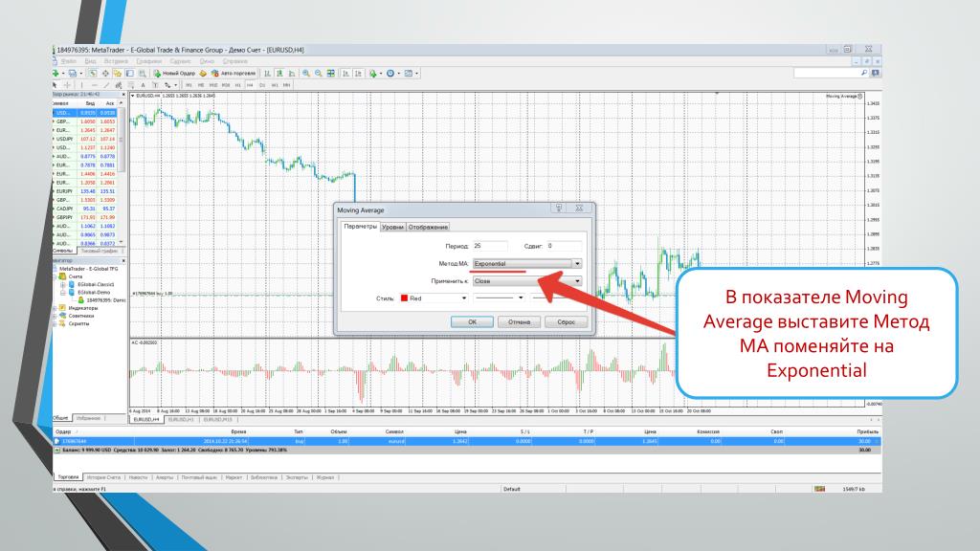Open the Templates toolbar icon
The width and height of the screenshot is (980, 551).
tap(409, 73)
